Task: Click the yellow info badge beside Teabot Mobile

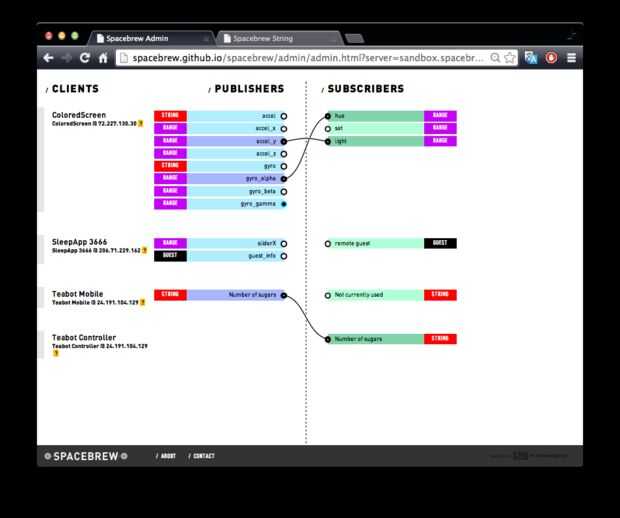Action: pos(142,302)
